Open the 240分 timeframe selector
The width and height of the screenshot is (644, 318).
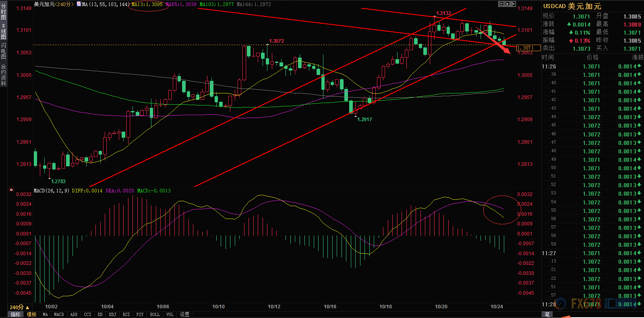click(19, 307)
